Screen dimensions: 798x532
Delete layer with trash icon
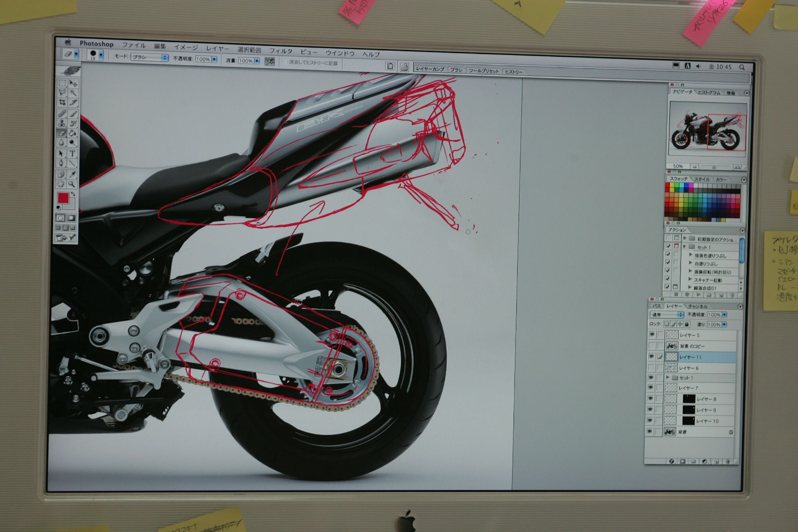(x=727, y=461)
